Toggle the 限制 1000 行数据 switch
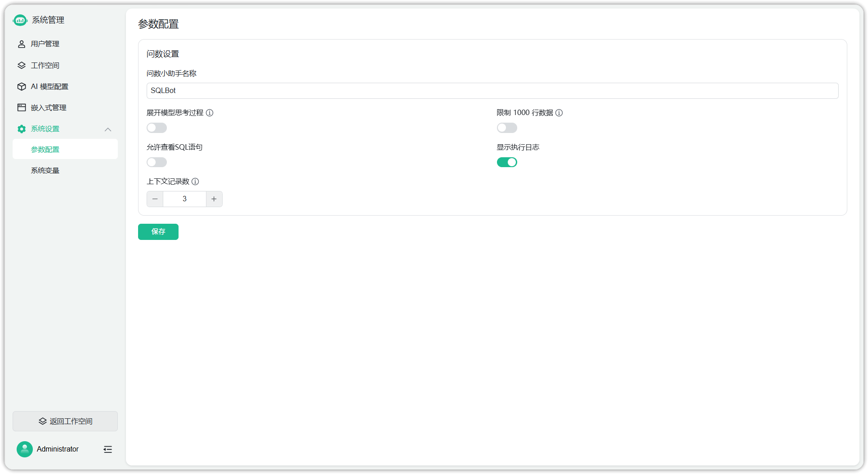Viewport: 868px width, 474px height. [x=507, y=128]
